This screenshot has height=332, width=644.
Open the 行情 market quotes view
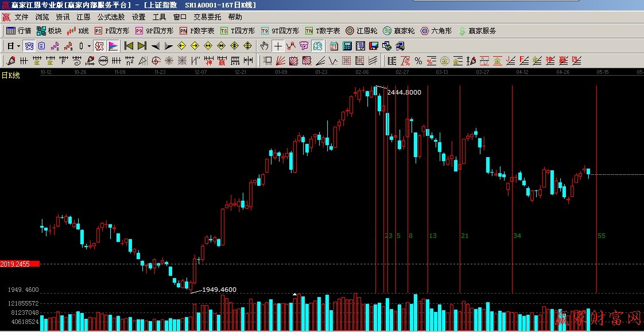pyautogui.click(x=18, y=31)
